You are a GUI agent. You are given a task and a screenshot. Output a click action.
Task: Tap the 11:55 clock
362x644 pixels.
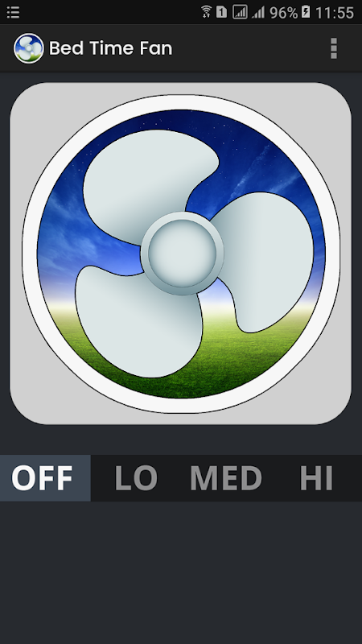[335, 13]
